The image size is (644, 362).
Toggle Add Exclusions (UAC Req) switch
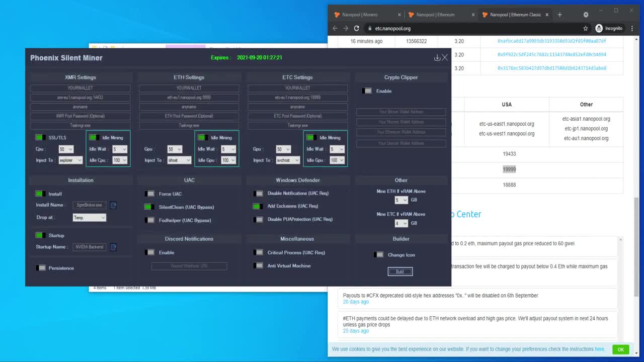click(258, 206)
